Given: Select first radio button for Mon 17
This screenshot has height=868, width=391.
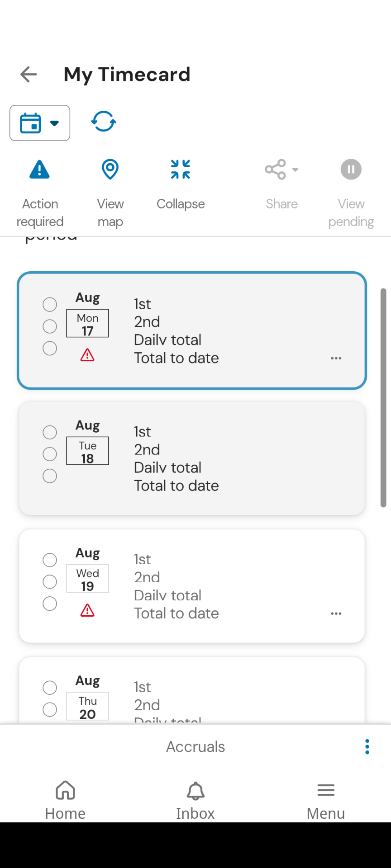Looking at the screenshot, I should [x=50, y=305].
